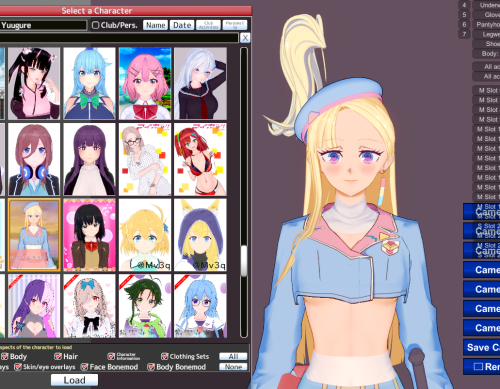Viewport: 500px width, 389px height.
Task: Select the black bob-haired girl on pink background card
Action: [89, 235]
